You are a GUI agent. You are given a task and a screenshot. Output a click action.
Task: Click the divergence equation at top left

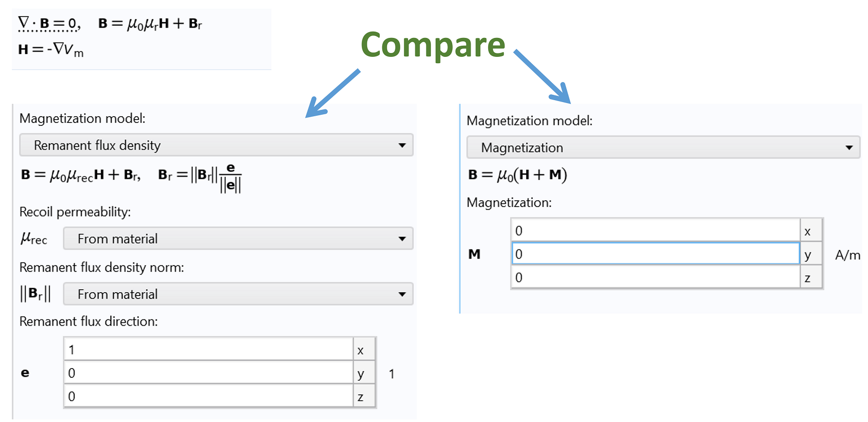point(49,23)
